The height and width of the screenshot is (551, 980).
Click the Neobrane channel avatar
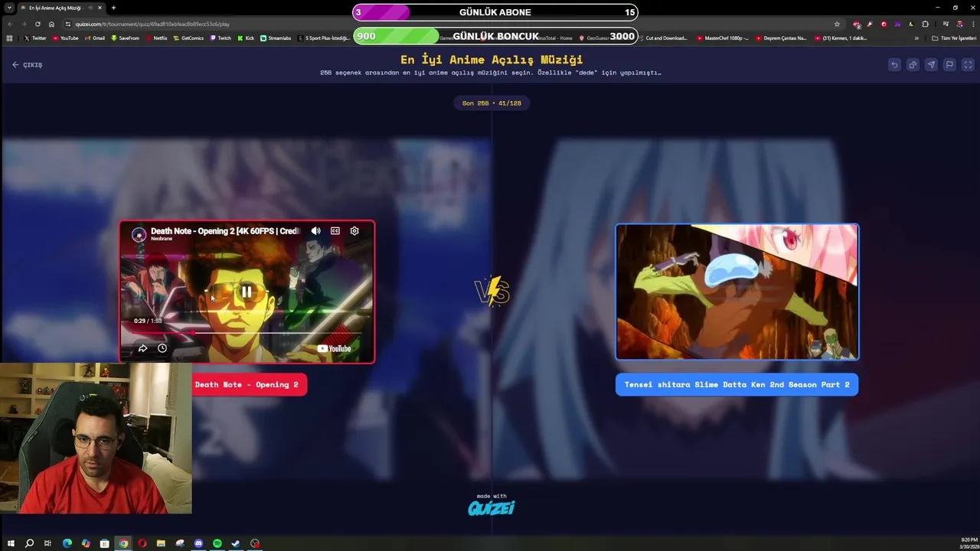point(139,235)
